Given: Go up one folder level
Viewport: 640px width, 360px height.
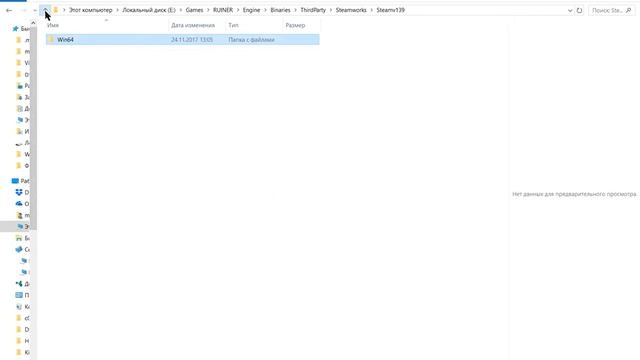Looking at the screenshot, I should (45, 10).
